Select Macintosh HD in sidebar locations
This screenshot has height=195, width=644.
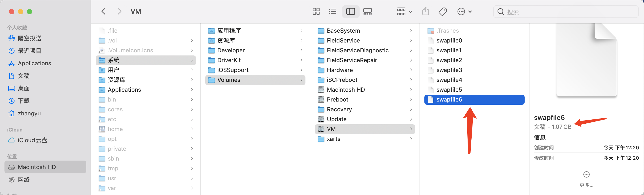pos(45,167)
